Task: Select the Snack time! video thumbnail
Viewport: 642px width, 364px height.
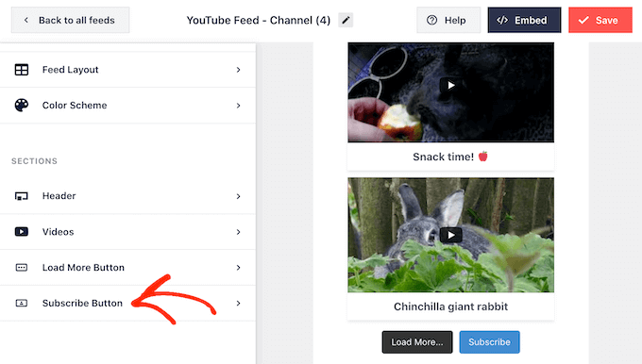Action: [450, 92]
